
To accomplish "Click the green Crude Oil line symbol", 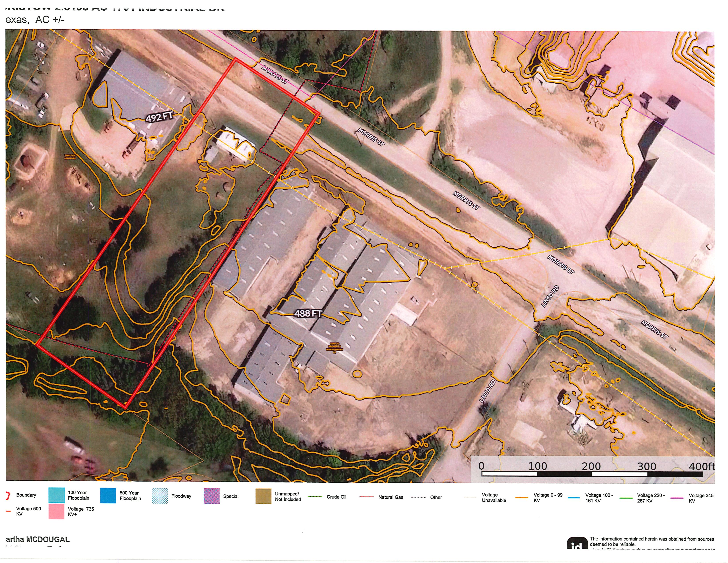I will (x=315, y=497).
